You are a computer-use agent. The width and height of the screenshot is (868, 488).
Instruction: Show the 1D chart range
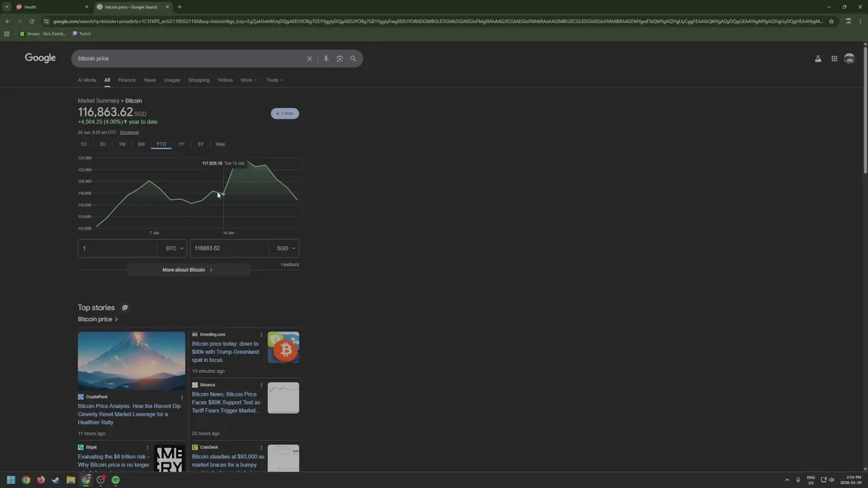click(83, 144)
